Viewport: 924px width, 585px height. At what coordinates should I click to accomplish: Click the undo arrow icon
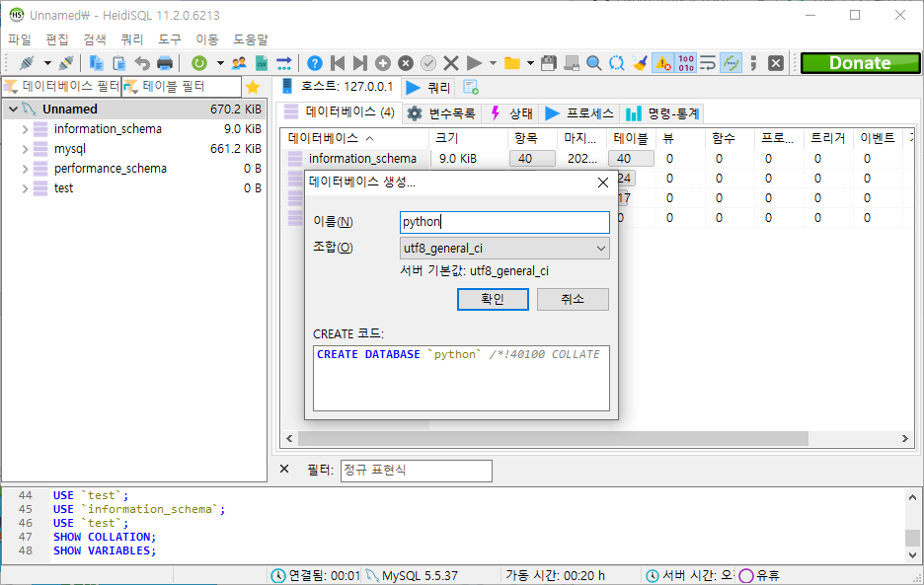[x=142, y=63]
